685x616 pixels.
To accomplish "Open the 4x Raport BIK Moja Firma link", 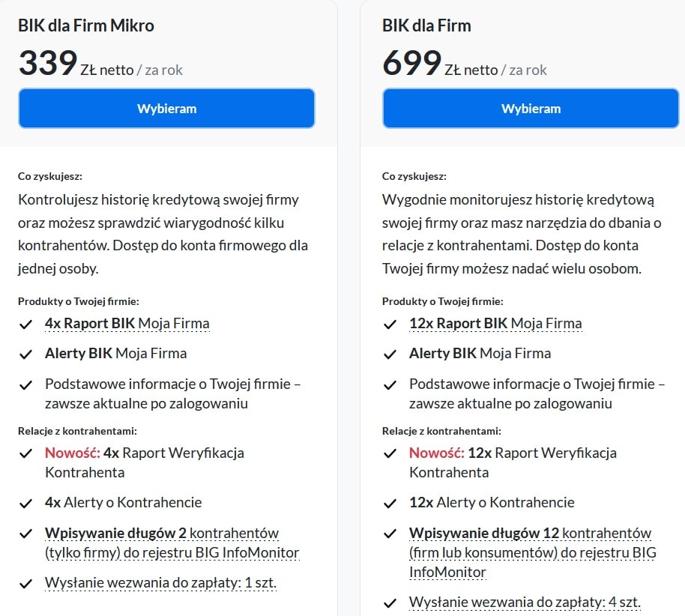I will pyautogui.click(x=127, y=324).
